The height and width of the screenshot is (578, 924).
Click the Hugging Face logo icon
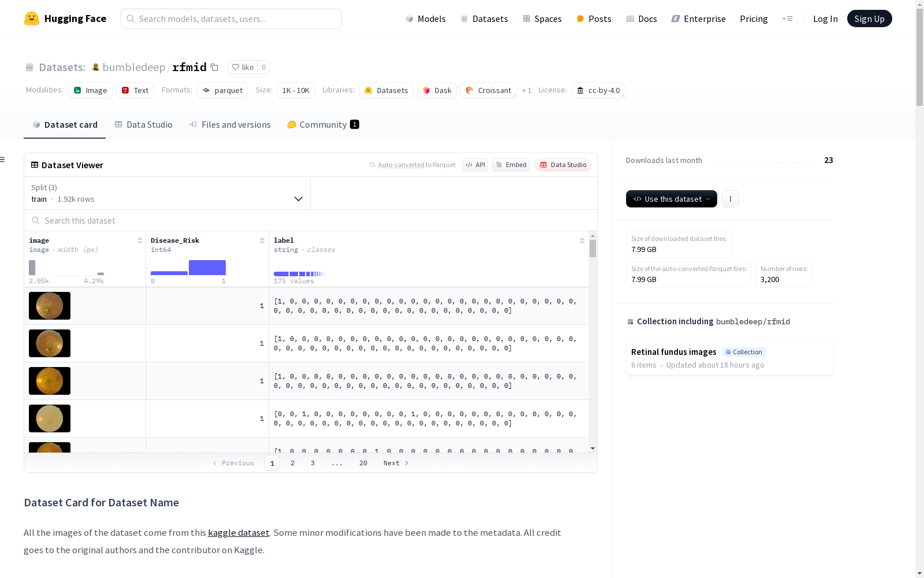point(32,18)
